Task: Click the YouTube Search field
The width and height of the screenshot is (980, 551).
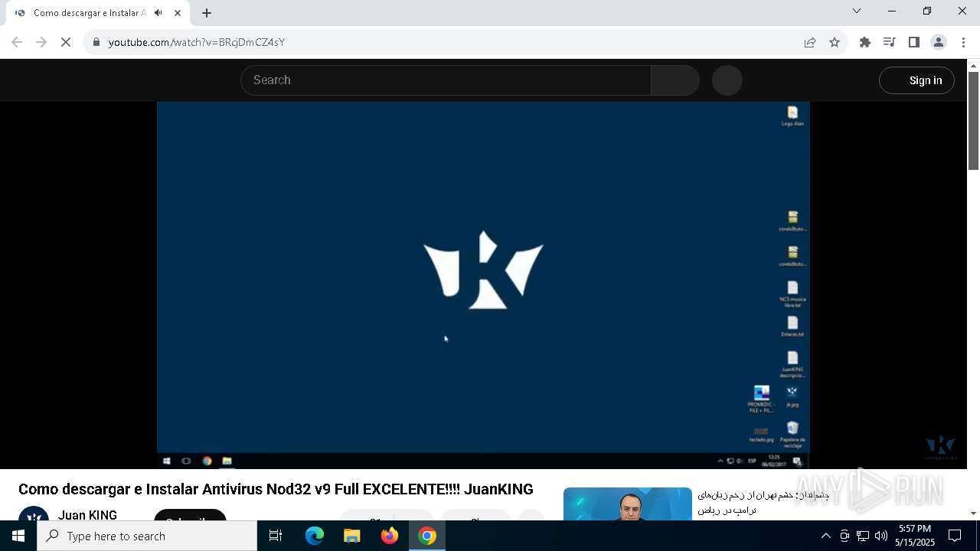Action: (x=446, y=80)
